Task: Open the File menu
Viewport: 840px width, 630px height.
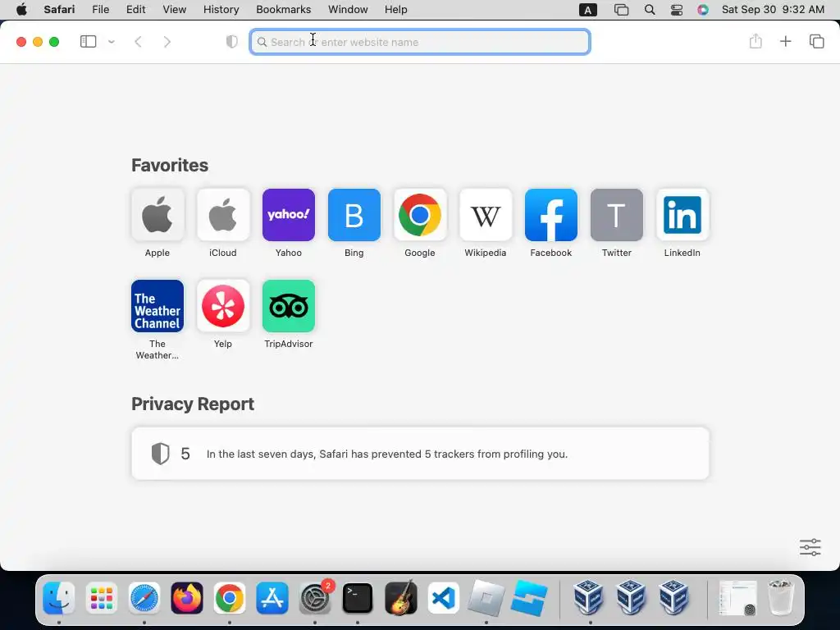Action: pos(101,10)
